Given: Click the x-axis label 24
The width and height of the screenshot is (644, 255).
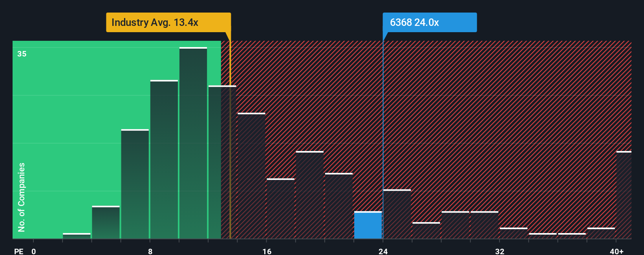Looking at the screenshot, I should click(x=383, y=251).
